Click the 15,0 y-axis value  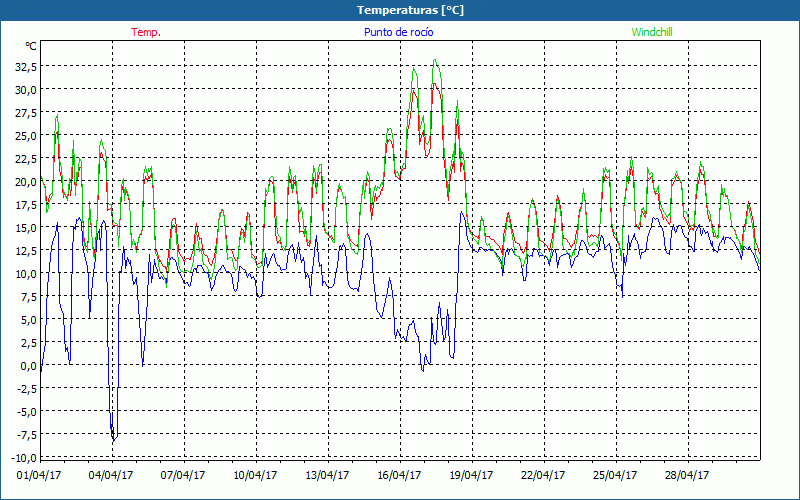(x=24, y=228)
